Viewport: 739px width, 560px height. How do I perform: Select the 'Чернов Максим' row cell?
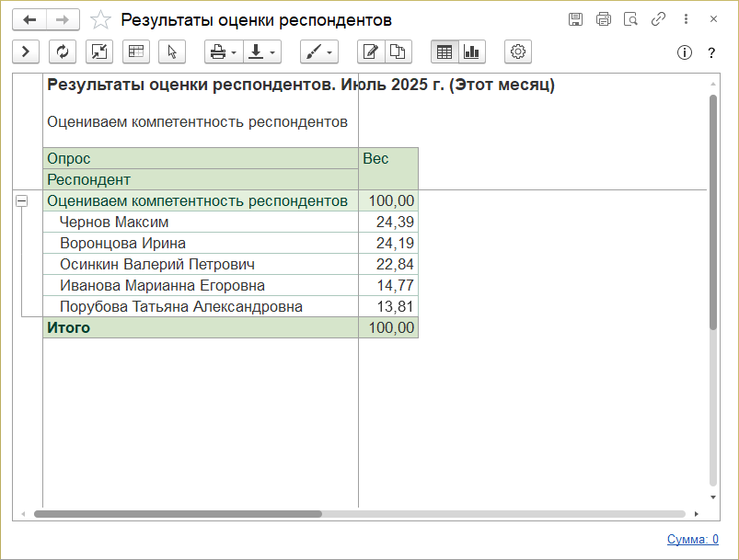click(114, 223)
